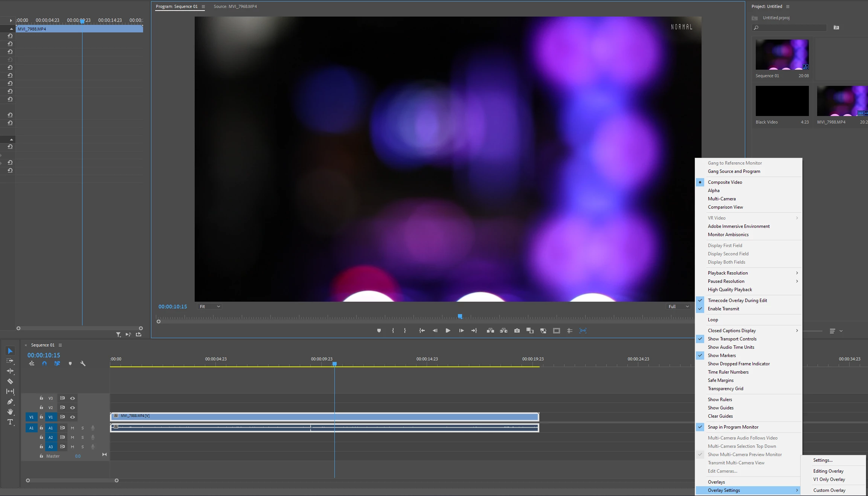The width and height of the screenshot is (868, 496).
Task: Select the Type tool
Action: coord(10,422)
